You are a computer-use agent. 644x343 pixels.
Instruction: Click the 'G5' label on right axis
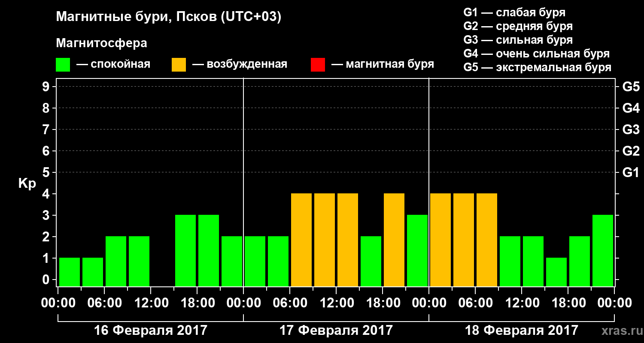point(631,87)
